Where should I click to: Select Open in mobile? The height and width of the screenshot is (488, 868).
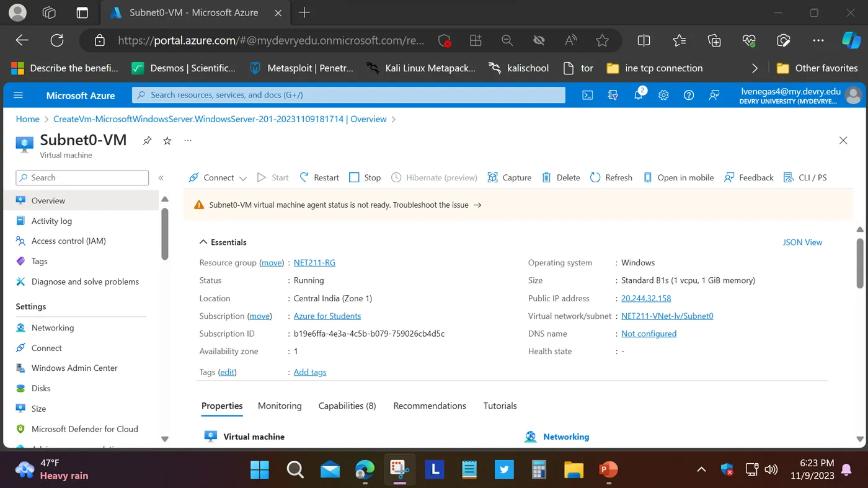pos(678,177)
